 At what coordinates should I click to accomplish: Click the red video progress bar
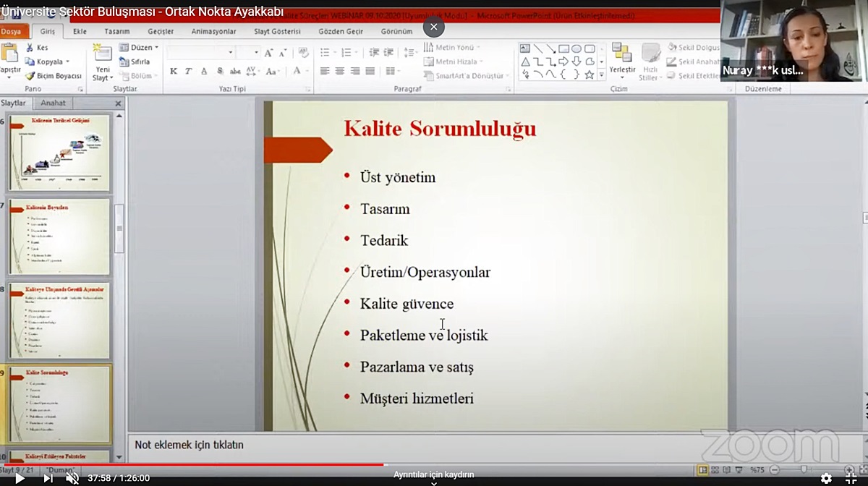pyautogui.click(x=192, y=465)
